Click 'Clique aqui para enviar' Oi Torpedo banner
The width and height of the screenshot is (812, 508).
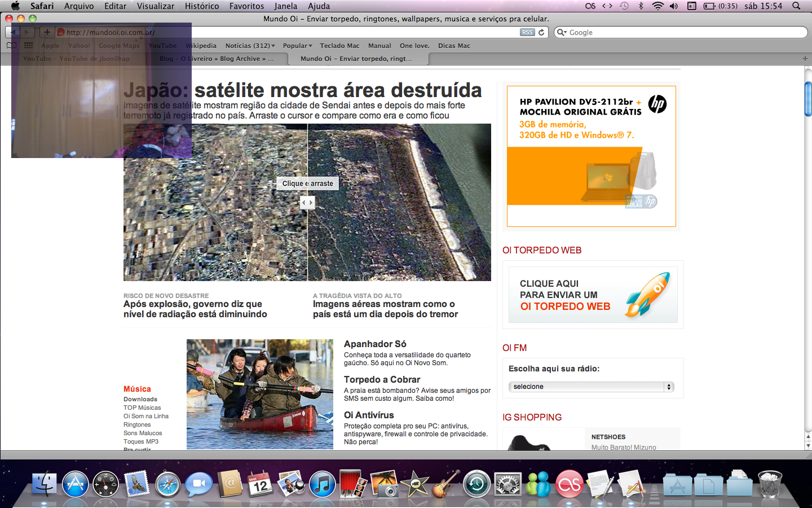click(593, 295)
